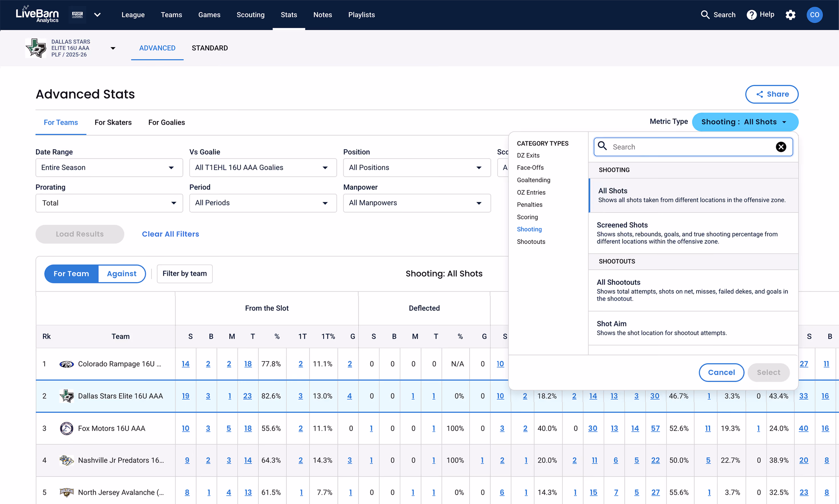Click into the metric Search field
This screenshot has width=839, height=504.
pos(693,147)
